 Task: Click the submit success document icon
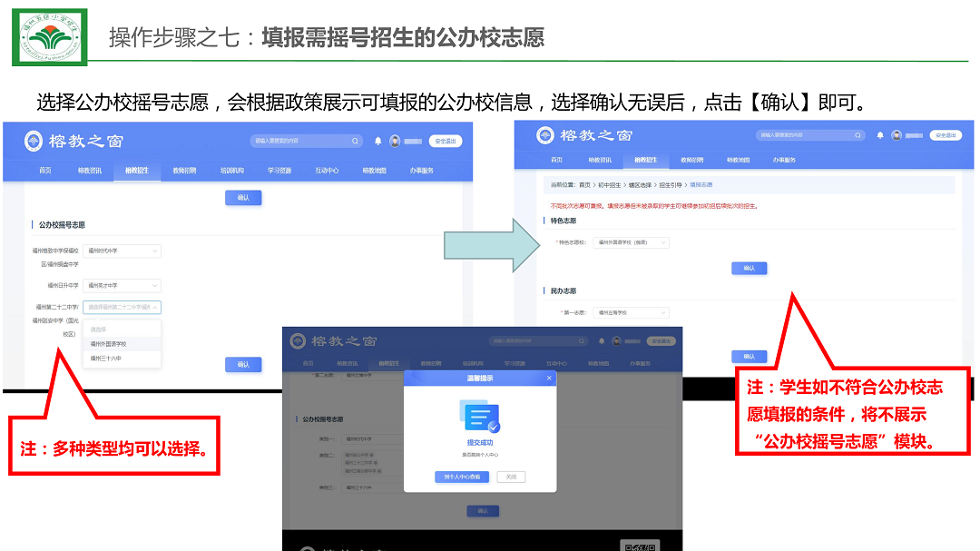[x=479, y=415]
